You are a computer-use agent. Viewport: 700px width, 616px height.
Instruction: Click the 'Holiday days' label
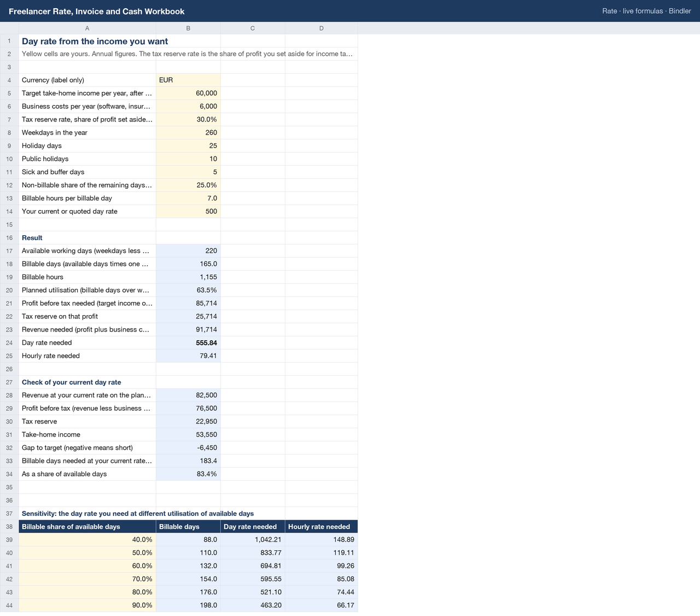pos(42,146)
